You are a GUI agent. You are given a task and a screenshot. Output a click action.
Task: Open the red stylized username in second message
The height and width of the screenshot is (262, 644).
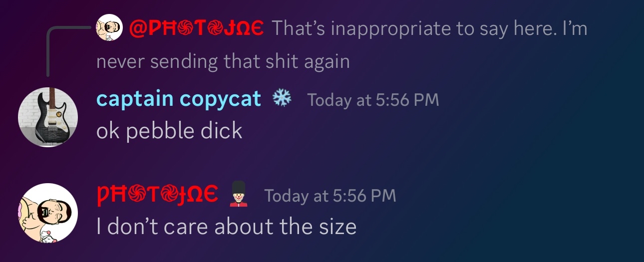coord(158,195)
